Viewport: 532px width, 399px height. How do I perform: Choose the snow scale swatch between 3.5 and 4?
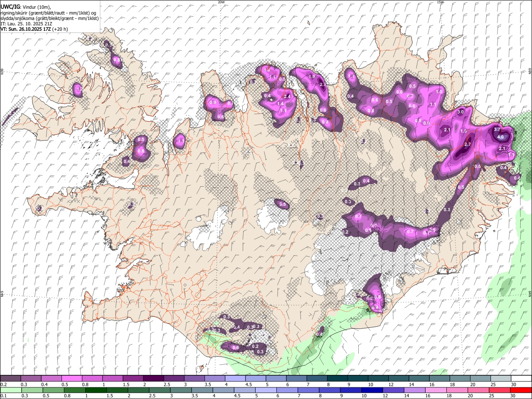tap(214, 379)
